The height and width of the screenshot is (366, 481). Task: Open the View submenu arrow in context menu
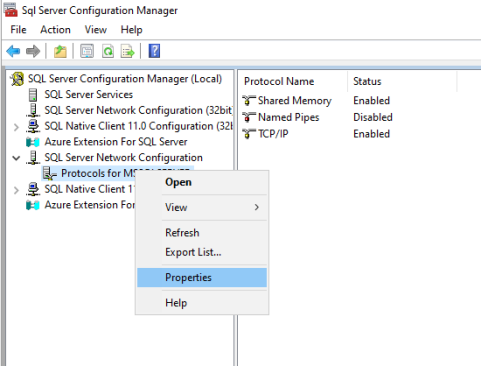point(256,207)
